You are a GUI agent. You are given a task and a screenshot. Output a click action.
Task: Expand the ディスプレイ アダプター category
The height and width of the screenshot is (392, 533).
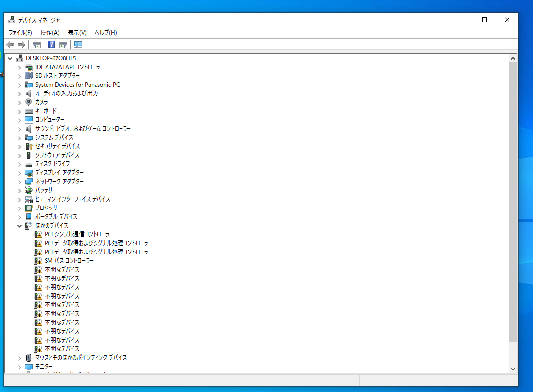pos(20,173)
